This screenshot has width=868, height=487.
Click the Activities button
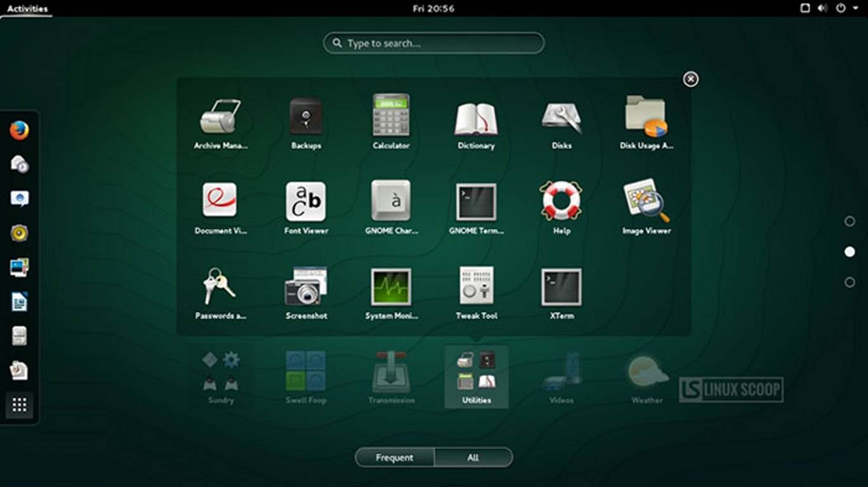[x=27, y=8]
